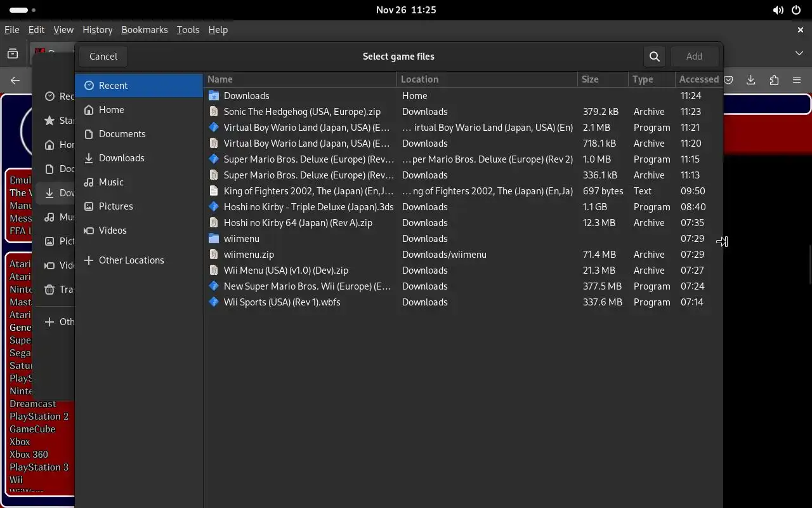Viewport: 812px width, 508px height.
Task: Click the search icon in file dialog
Action: pyautogui.click(x=655, y=57)
